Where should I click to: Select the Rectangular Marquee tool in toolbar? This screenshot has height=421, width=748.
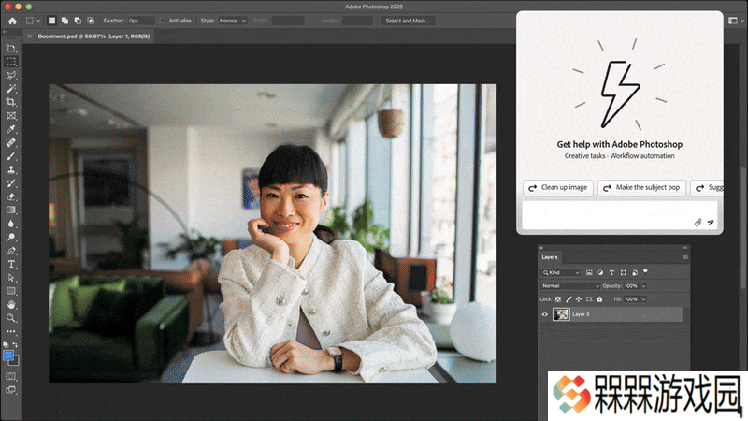(x=11, y=62)
